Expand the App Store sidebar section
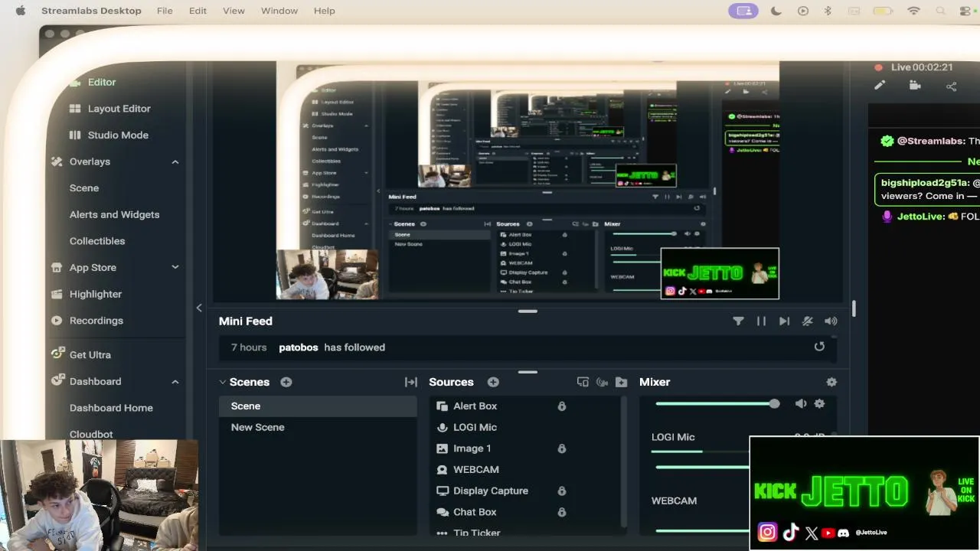This screenshot has width=980, height=551. pyautogui.click(x=175, y=267)
